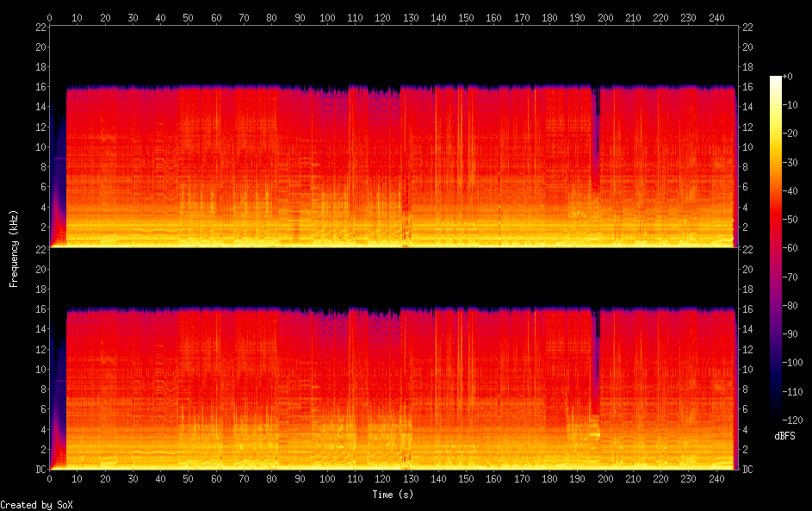Click the "200" tick label on the top time axis

click(x=605, y=17)
